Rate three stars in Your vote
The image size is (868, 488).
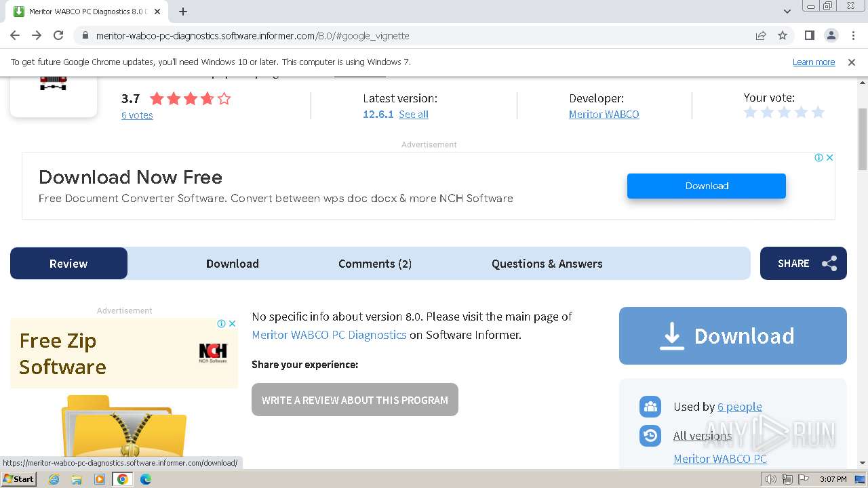[784, 113]
